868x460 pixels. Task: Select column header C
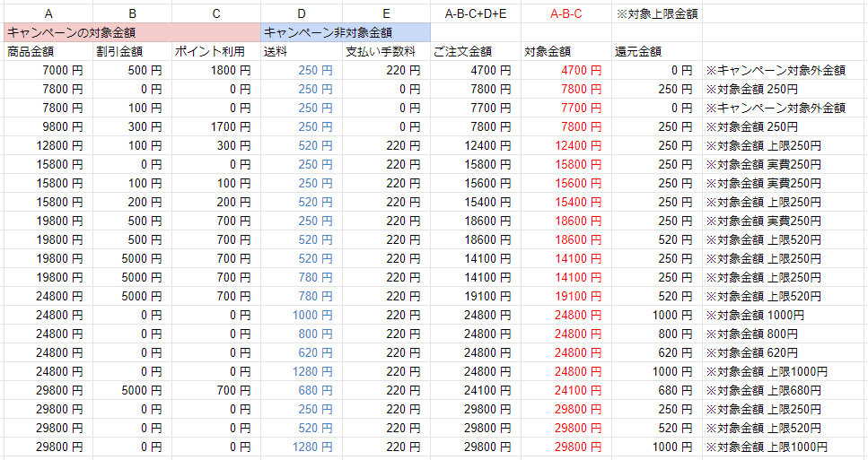coord(216,13)
